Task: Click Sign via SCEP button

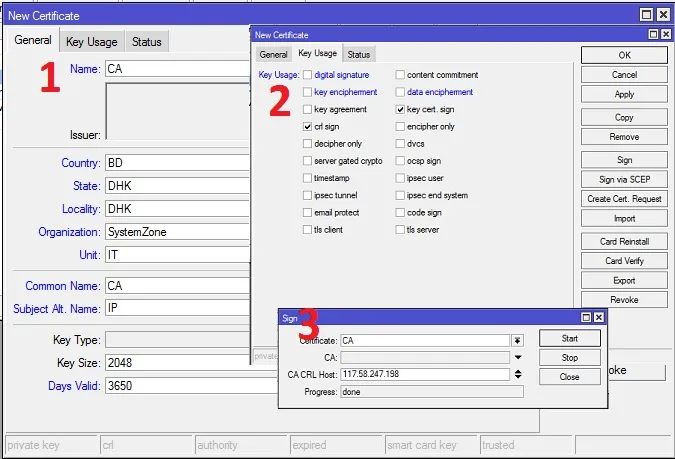Action: [x=624, y=180]
